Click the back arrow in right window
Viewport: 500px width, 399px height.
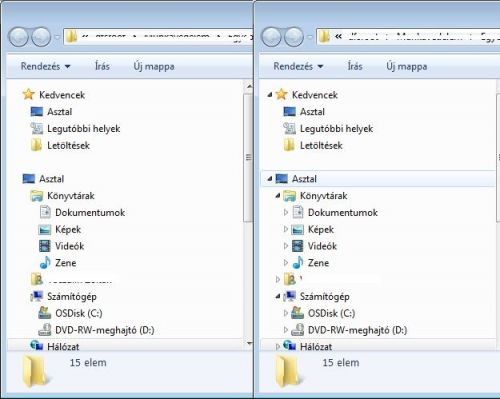click(272, 37)
